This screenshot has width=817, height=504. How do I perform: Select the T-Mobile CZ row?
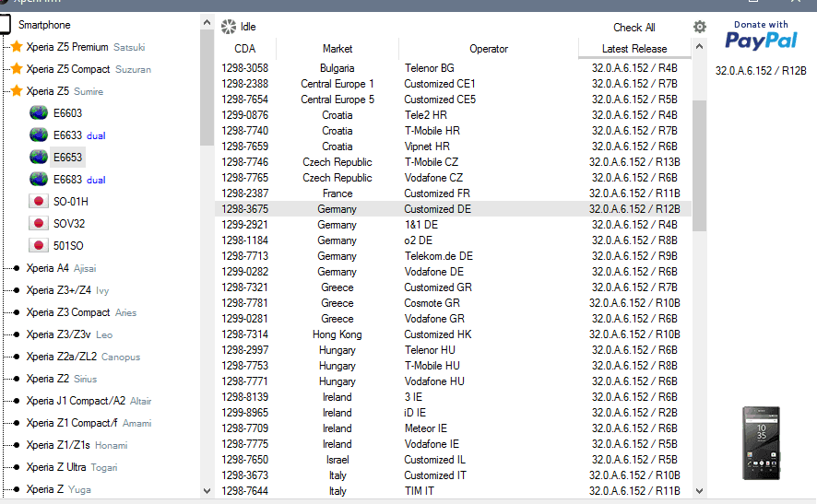(x=453, y=162)
